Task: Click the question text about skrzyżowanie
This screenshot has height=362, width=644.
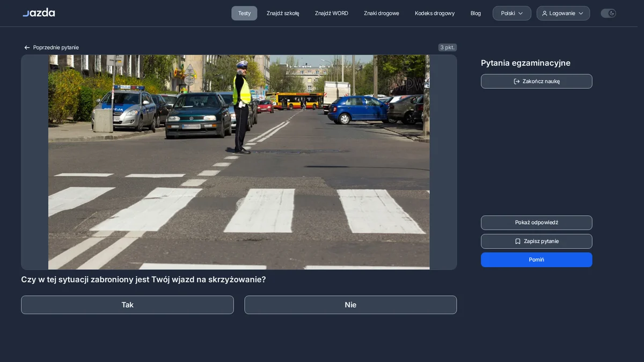Action: click(x=143, y=279)
